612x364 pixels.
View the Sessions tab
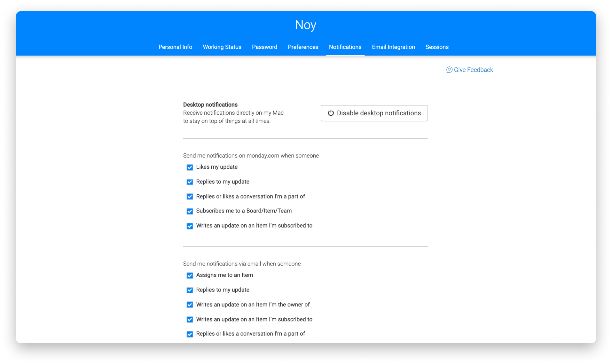(x=437, y=47)
